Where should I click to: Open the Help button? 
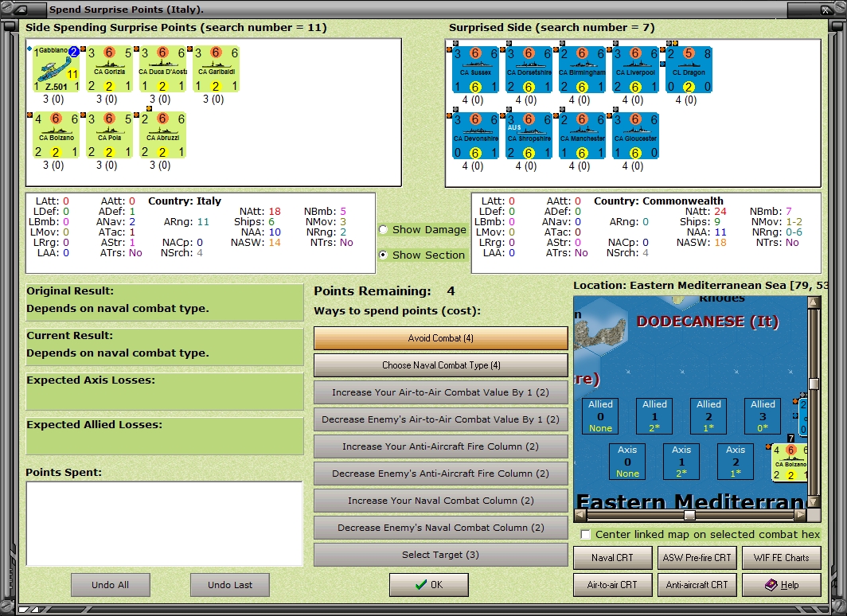782,585
